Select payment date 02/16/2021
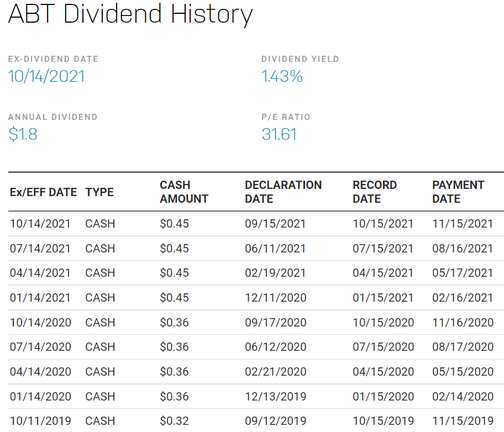This screenshot has width=504, height=432. point(463,298)
